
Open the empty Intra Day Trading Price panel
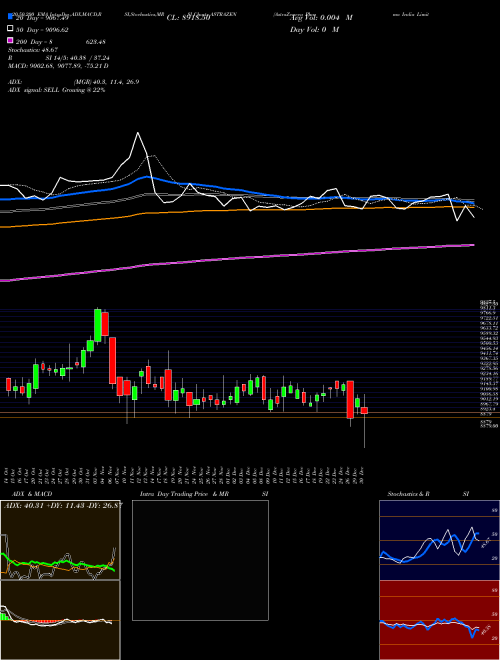(200, 560)
